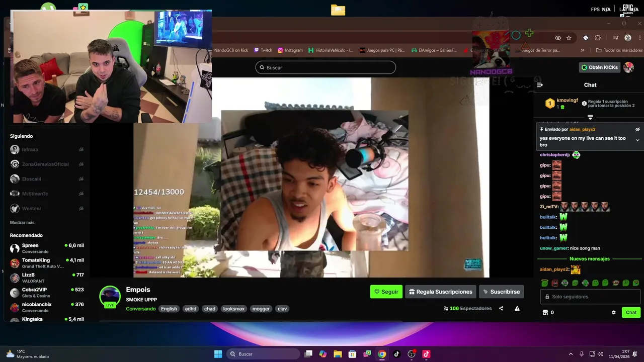Viewport: 644px width, 362px height.
Task: Click the Seguir button
Action: (386, 292)
